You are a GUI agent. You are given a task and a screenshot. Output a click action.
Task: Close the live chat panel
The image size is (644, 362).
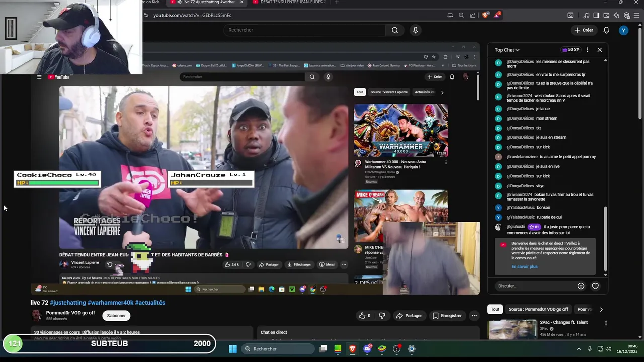(599, 50)
